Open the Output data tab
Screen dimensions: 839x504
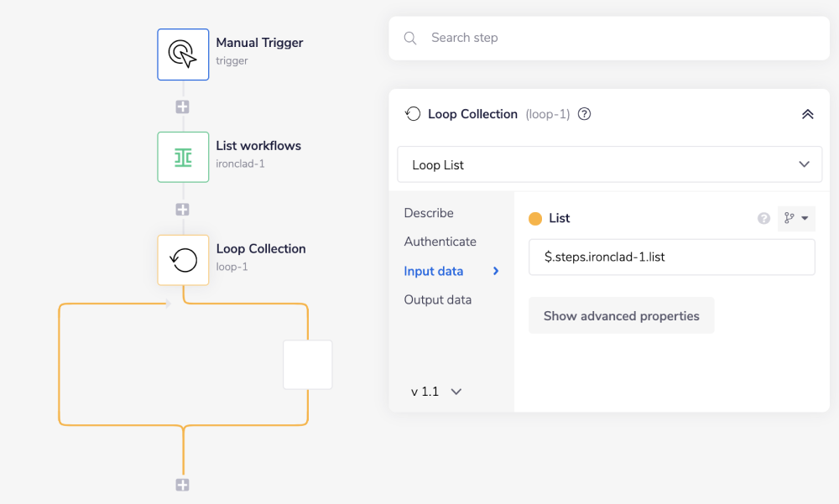tap(437, 299)
